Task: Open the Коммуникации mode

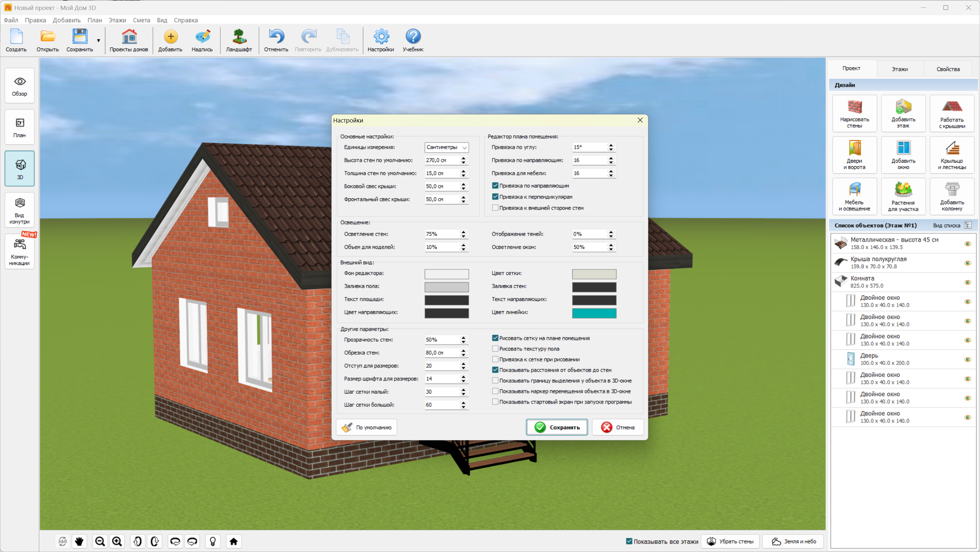Action: tap(19, 252)
